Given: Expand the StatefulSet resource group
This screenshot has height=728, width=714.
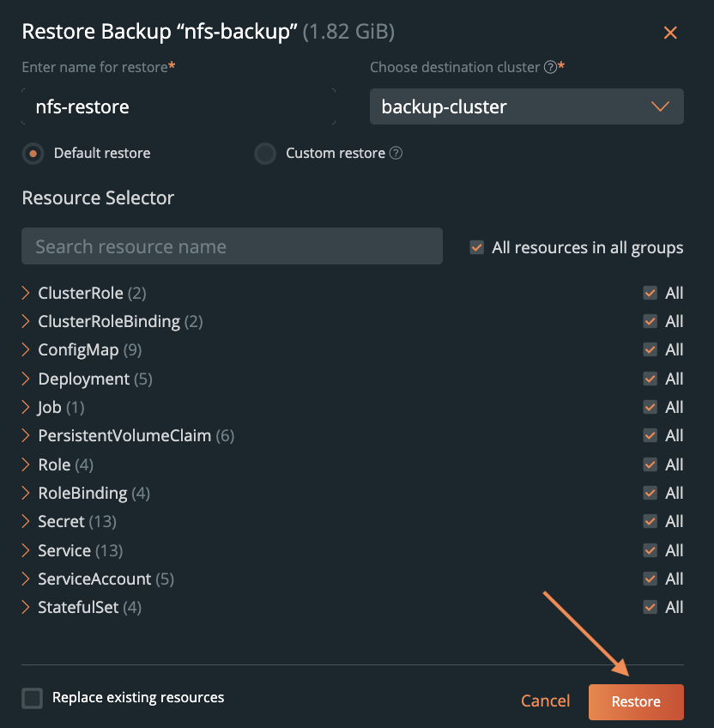Looking at the screenshot, I should (26, 608).
